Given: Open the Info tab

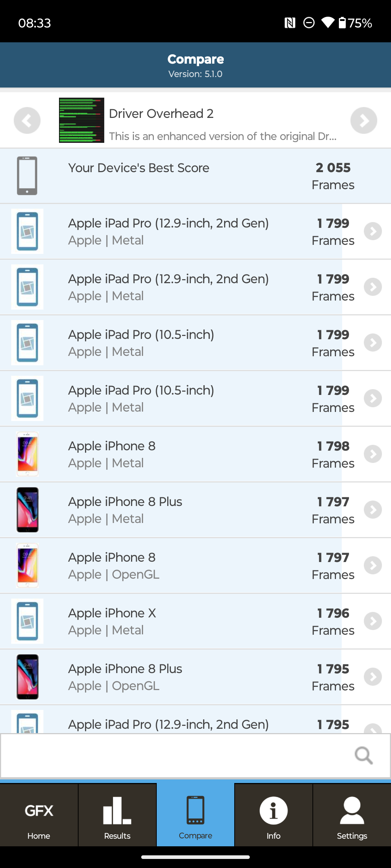Looking at the screenshot, I should pyautogui.click(x=273, y=815).
